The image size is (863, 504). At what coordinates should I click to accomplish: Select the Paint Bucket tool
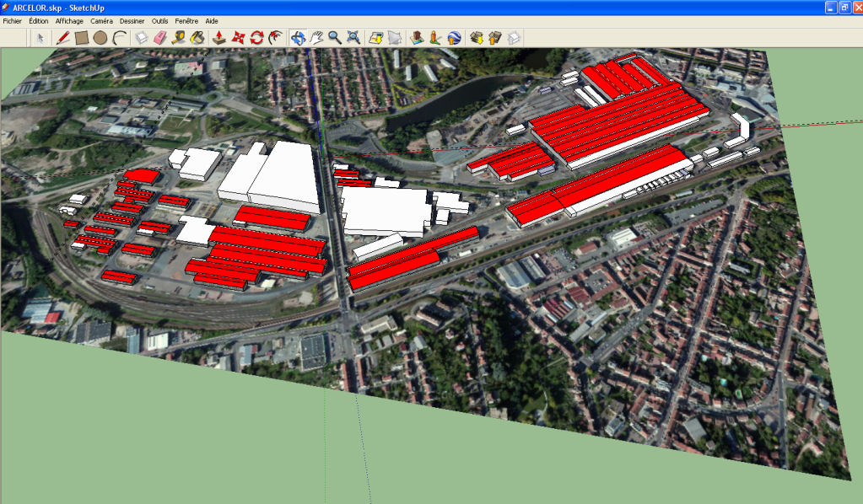197,37
